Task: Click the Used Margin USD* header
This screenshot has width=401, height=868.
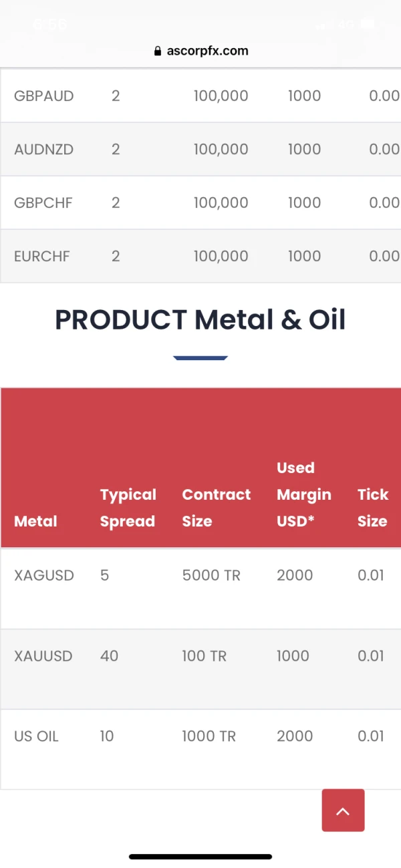Action: (303, 494)
